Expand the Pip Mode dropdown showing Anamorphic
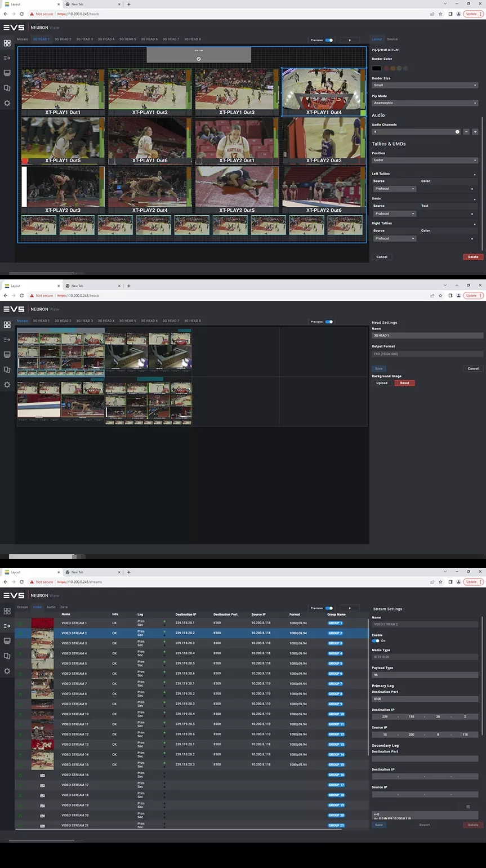The width and height of the screenshot is (486, 868). point(425,103)
